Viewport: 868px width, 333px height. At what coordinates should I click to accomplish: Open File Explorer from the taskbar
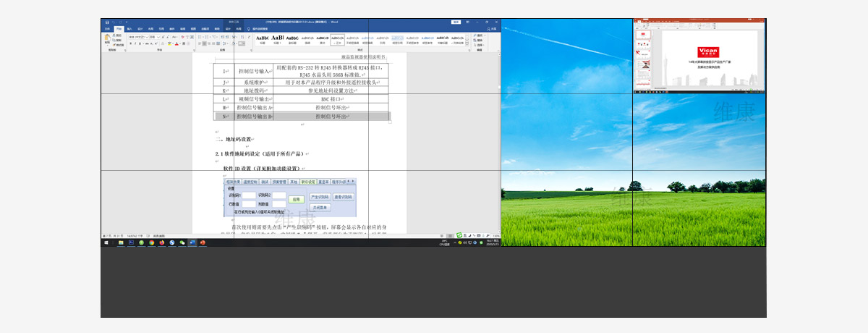click(x=121, y=243)
